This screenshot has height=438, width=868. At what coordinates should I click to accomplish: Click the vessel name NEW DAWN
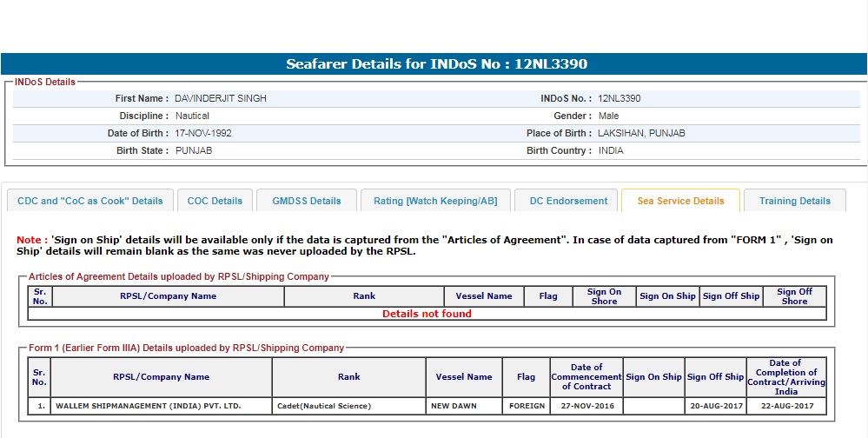pyautogui.click(x=454, y=406)
